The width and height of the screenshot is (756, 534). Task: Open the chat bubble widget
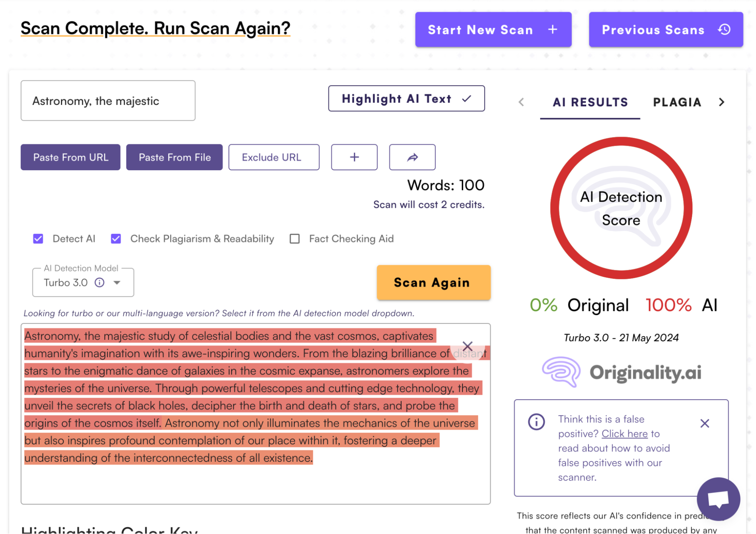[718, 499]
